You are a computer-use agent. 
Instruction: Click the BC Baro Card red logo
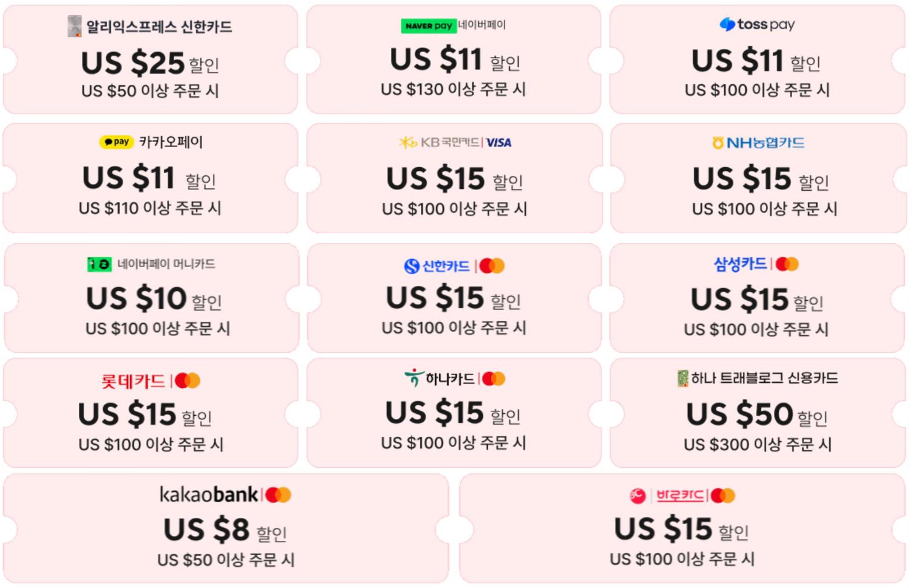coord(638,495)
